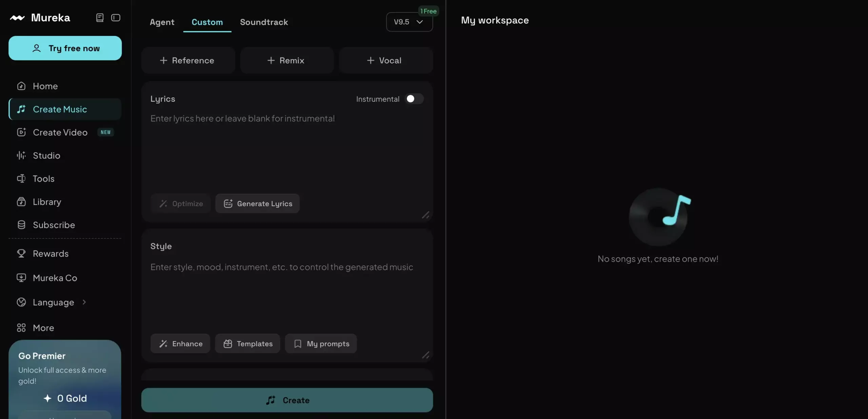Open Subscribe page
Image resolution: width=868 pixels, height=419 pixels.
[x=65, y=225]
